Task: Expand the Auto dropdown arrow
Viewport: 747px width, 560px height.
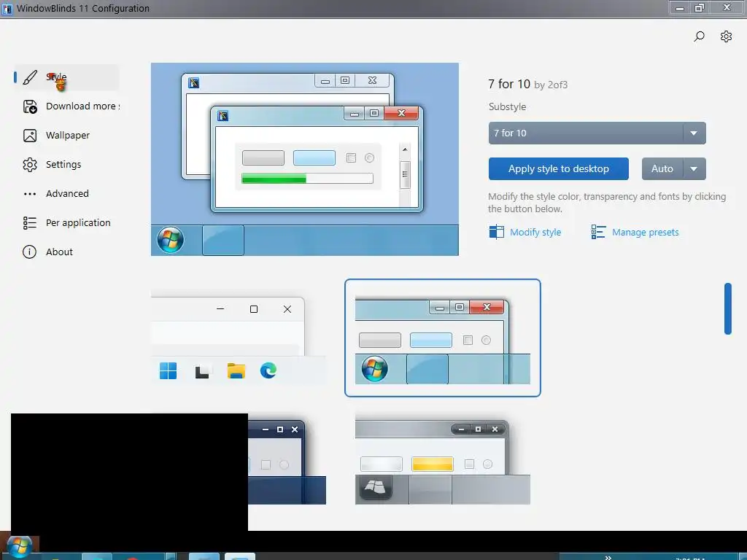Action: 694,168
